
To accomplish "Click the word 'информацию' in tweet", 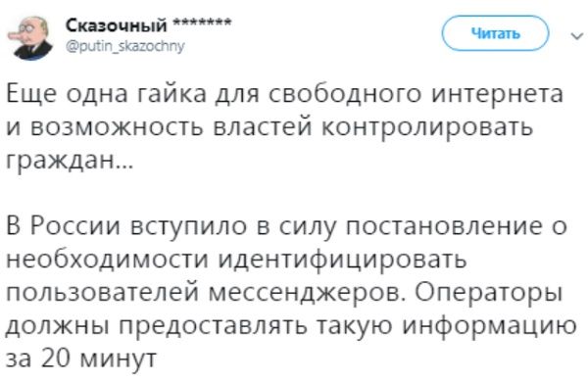I will pyautogui.click(x=489, y=326).
